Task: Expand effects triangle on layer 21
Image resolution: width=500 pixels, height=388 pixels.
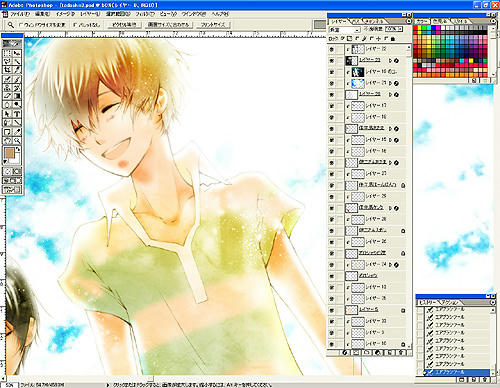Action: (x=390, y=83)
